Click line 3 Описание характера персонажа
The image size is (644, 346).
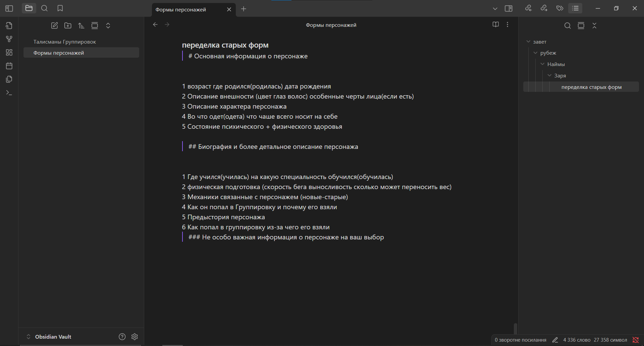(234, 107)
